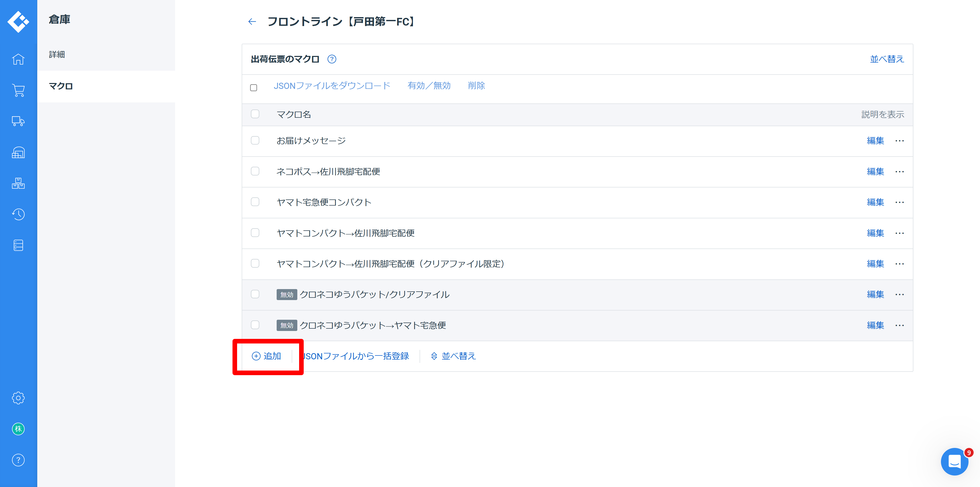Select the マクロ menu item
Screen dimensions: 980x487
106,86
